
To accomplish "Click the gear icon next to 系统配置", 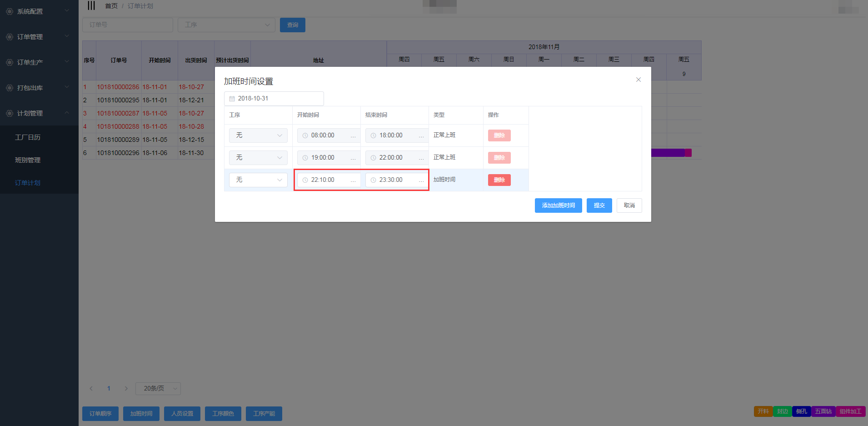I will click(x=9, y=11).
